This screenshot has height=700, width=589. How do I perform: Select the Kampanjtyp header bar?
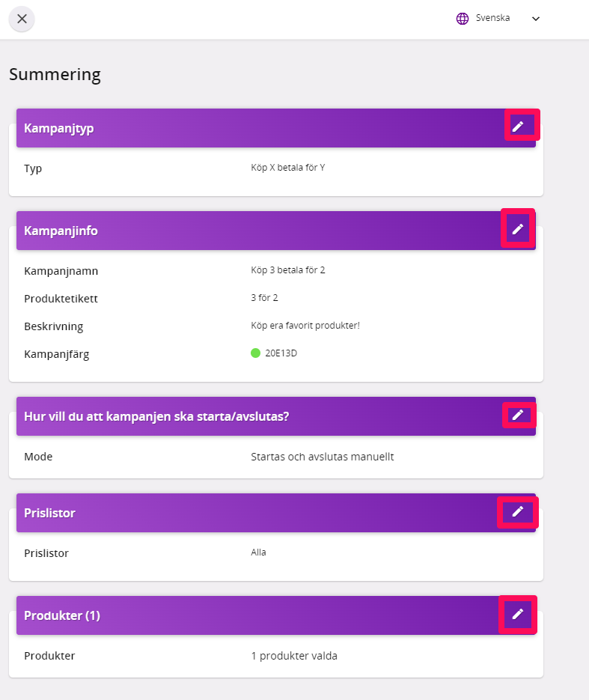275,128
